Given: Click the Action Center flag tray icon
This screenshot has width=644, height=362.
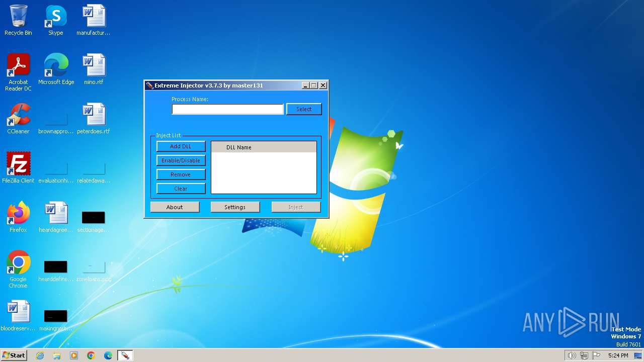Looking at the screenshot, I should (x=597, y=355).
